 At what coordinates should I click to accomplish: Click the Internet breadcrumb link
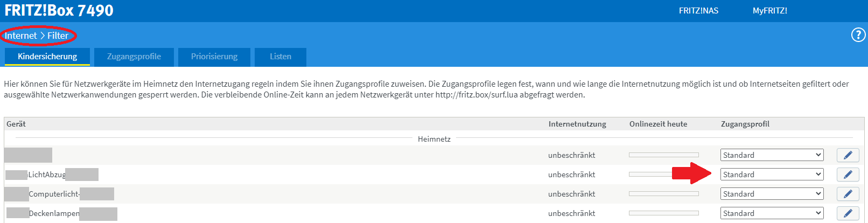coord(20,36)
